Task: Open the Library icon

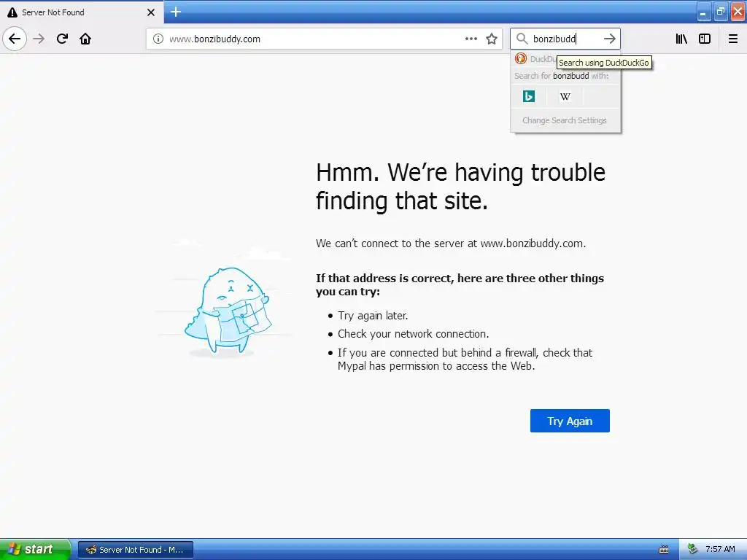Action: [x=682, y=39]
